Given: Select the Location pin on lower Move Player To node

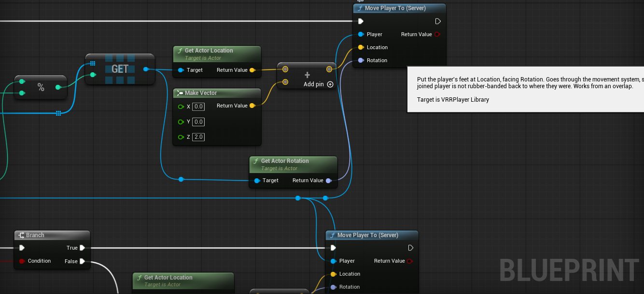Looking at the screenshot, I should 334,274.
